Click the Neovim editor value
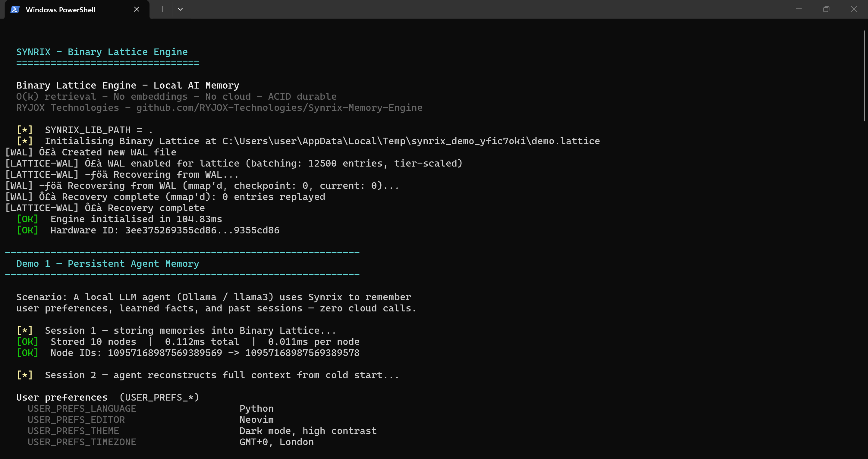This screenshot has height=459, width=868. point(256,420)
